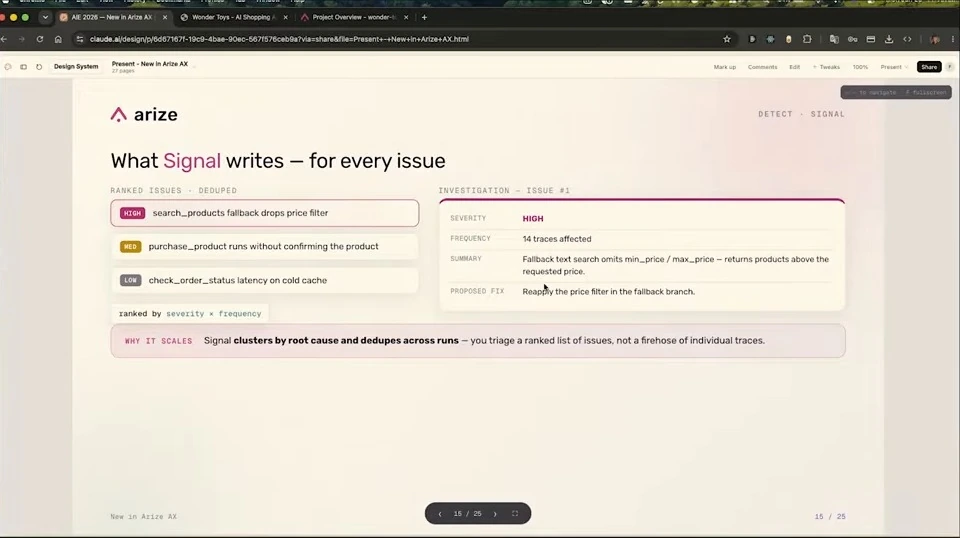The image size is (960, 538).
Task: Click the pink HIGH severity value in the investigation card
Action: [533, 219]
